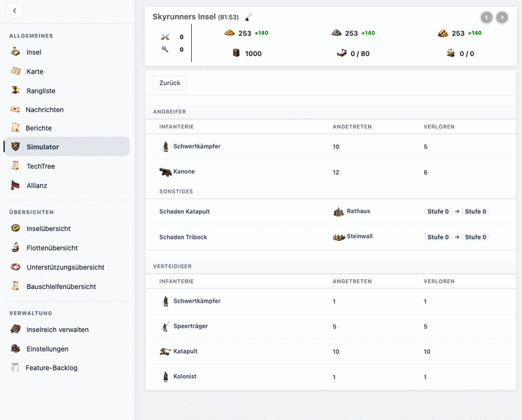
Task: Click 'Skyrunners Insel' title
Action: pyautogui.click(x=184, y=17)
